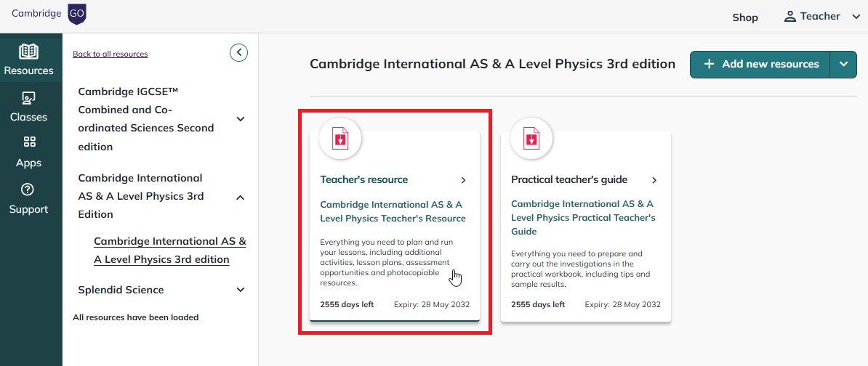Image resolution: width=868 pixels, height=366 pixels.
Task: Click the Teacher profile person icon
Action: [x=790, y=17]
